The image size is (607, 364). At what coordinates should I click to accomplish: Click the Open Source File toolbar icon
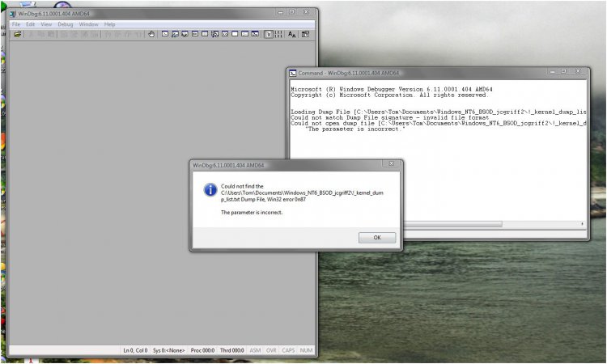tap(18, 34)
